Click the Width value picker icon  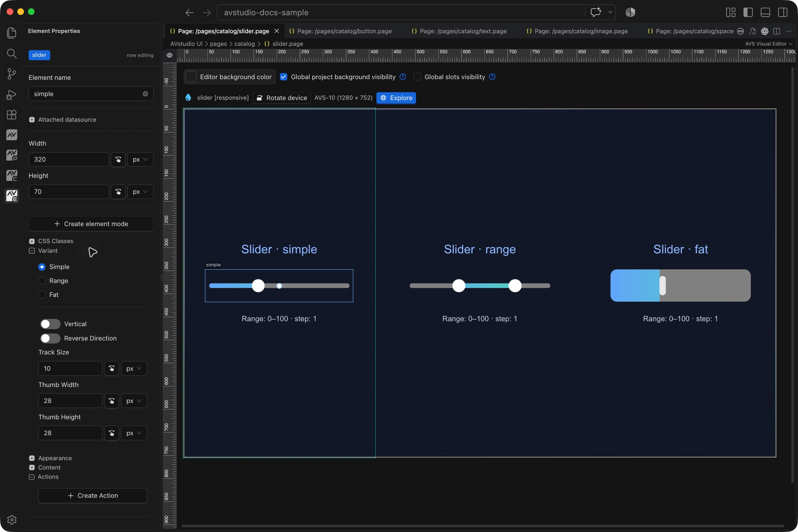(x=118, y=160)
